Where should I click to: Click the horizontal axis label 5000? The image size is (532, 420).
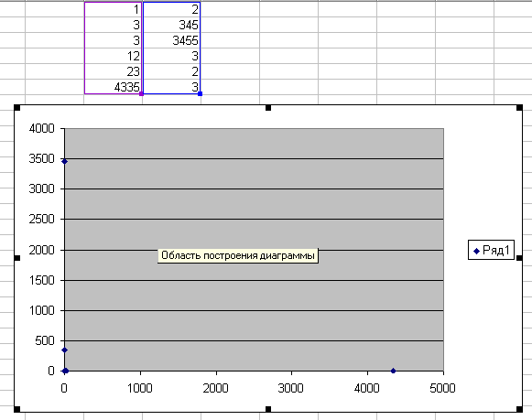pyautogui.click(x=442, y=388)
